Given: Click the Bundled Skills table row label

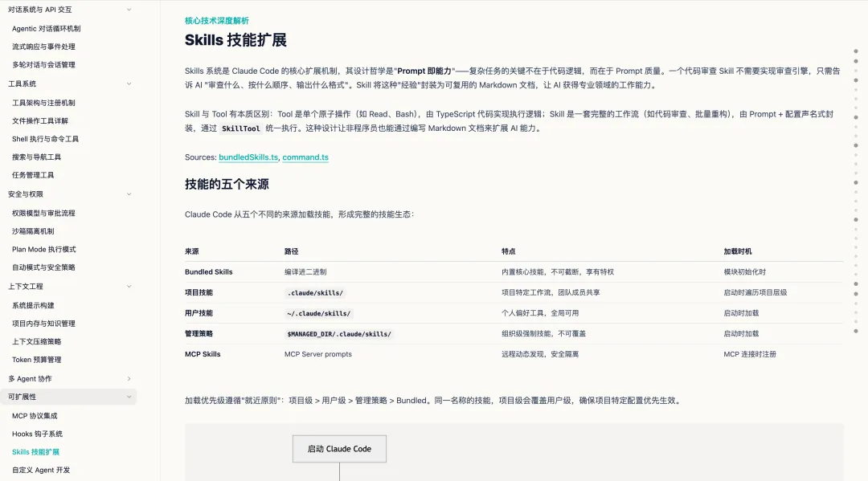Looking at the screenshot, I should [x=209, y=272].
